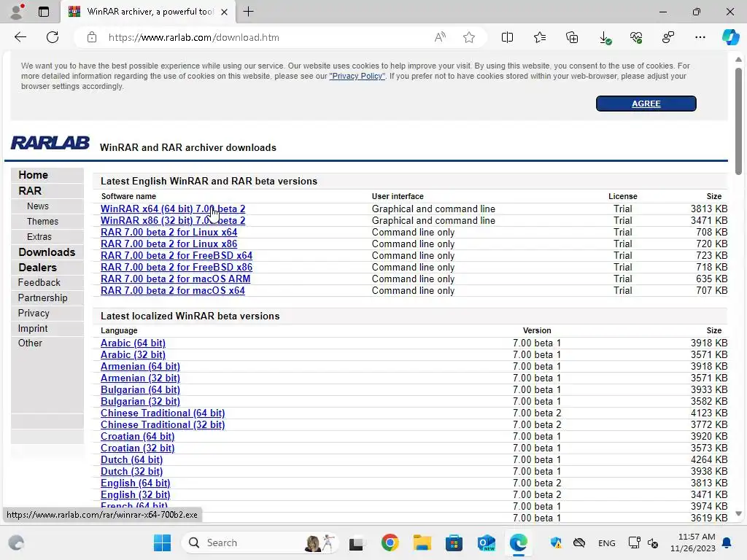Download Bulgarian (64 bit) version
747x560 pixels.
click(x=140, y=390)
